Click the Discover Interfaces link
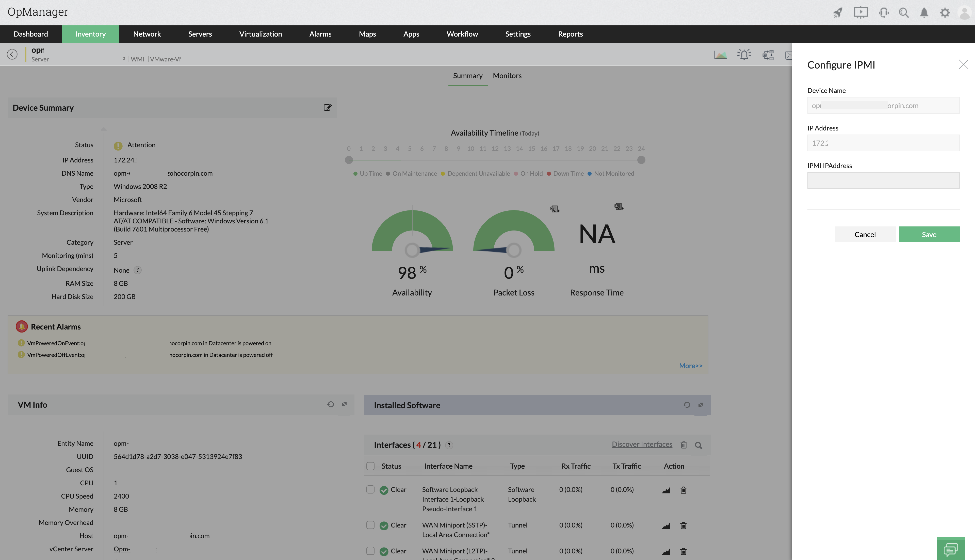 pyautogui.click(x=642, y=444)
